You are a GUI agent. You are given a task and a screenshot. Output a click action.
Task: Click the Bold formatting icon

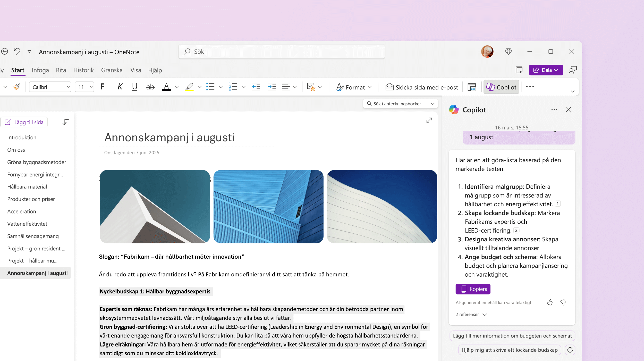[x=103, y=87]
